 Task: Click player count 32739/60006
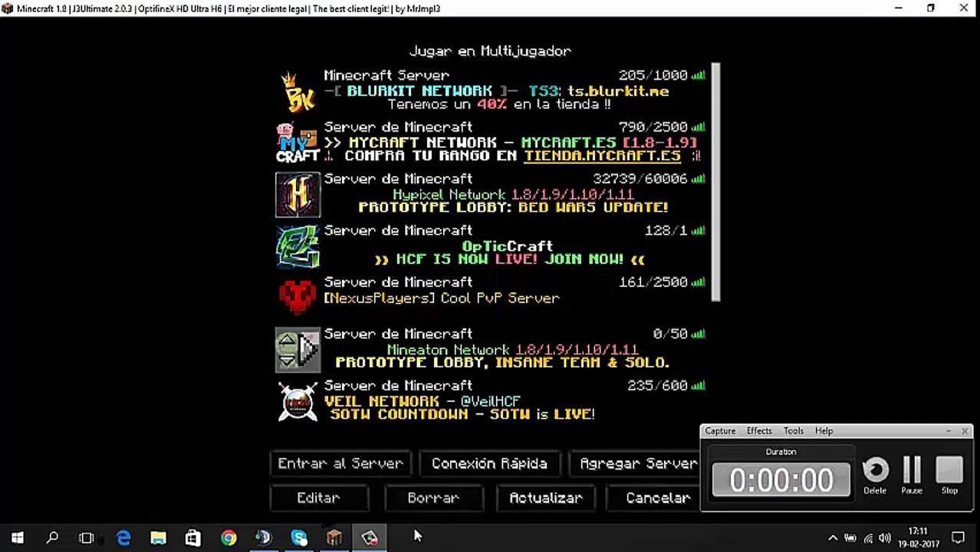[x=640, y=179]
